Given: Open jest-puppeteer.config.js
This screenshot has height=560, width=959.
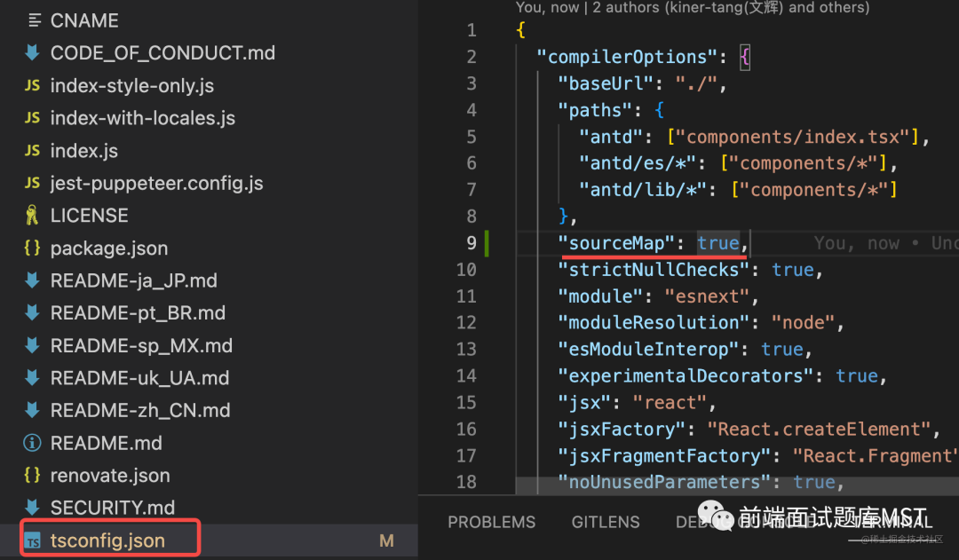Looking at the screenshot, I should [156, 183].
